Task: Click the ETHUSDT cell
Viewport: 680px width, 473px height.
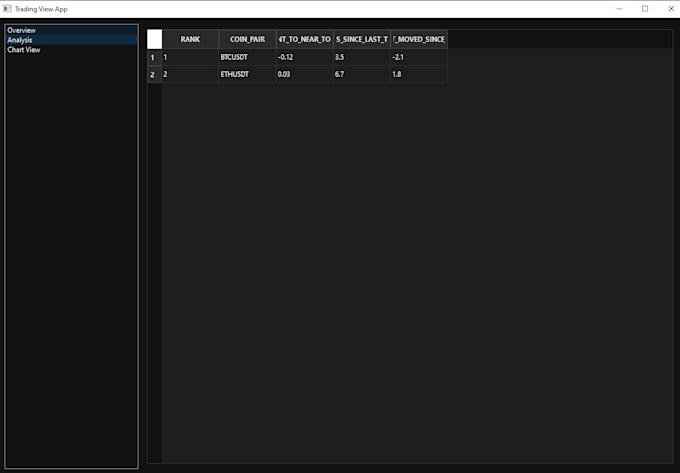Action: pos(248,75)
